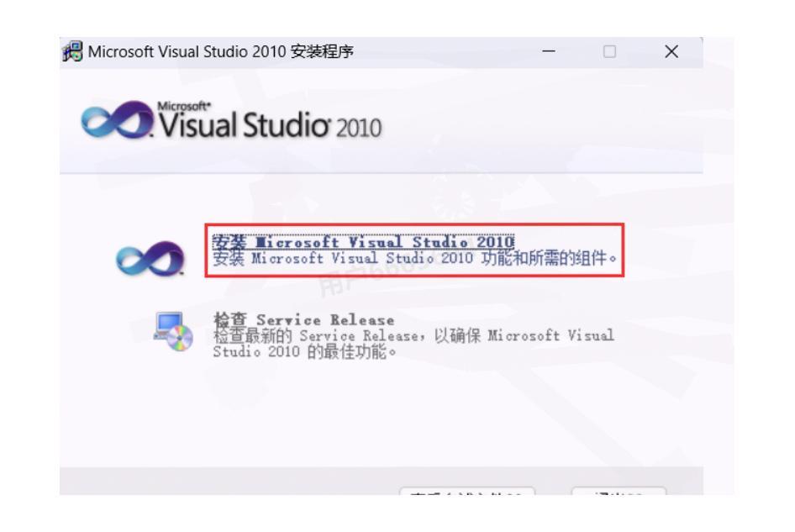The image size is (795, 532).
Task: Click the greyed-out maximize button
Action: (x=611, y=53)
